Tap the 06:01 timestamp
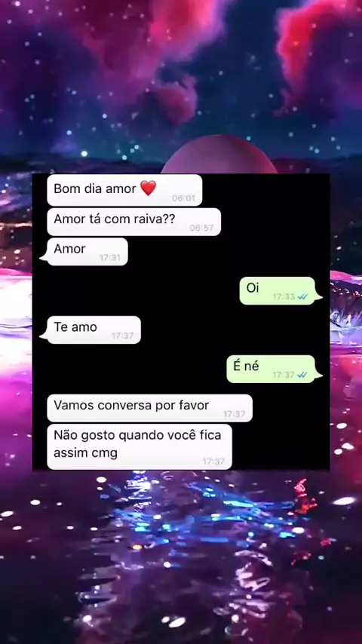This screenshot has width=362, height=644. pyautogui.click(x=183, y=198)
